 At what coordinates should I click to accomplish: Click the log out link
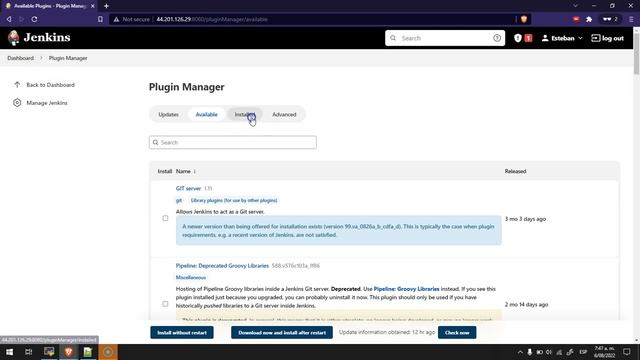tap(607, 38)
